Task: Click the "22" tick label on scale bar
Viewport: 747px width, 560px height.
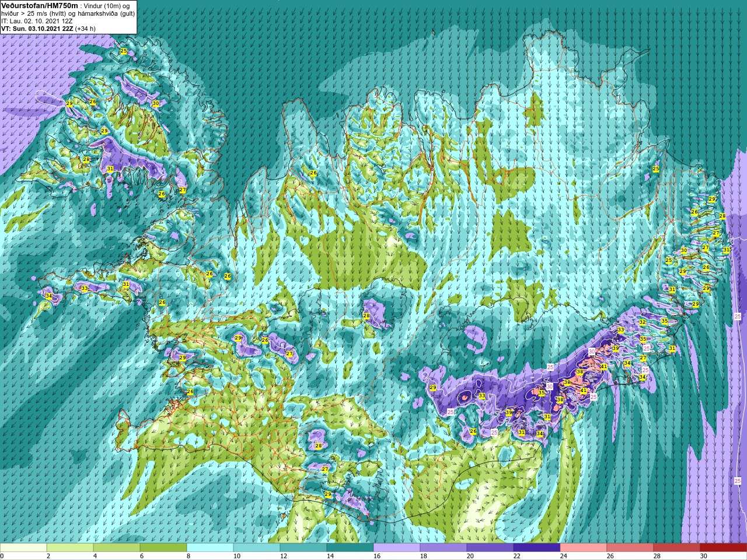Action: click(x=516, y=556)
